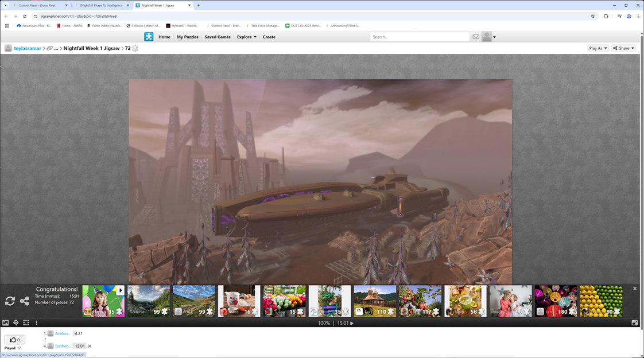The height and width of the screenshot is (358, 644).
Task: Open the 72 pieces puzzle piece icon
Action: 135,48
